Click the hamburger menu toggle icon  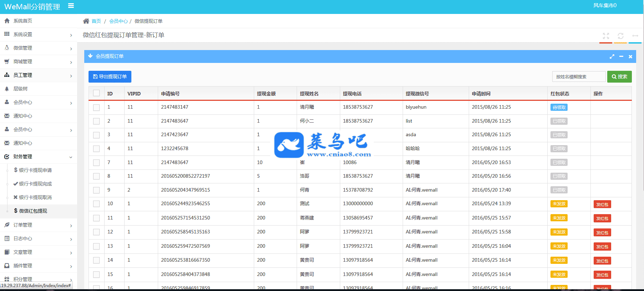coord(71,6)
